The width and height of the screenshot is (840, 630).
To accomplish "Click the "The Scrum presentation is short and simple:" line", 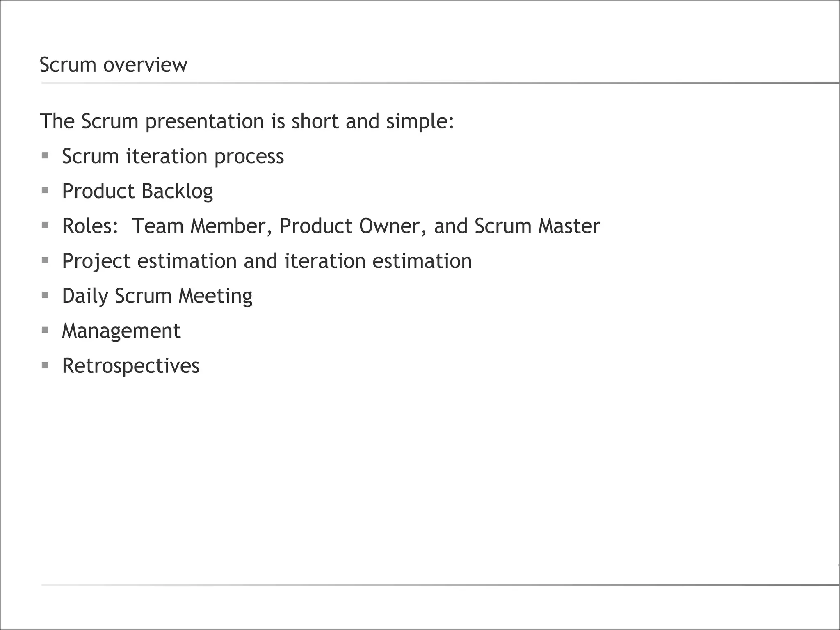I will [247, 121].
